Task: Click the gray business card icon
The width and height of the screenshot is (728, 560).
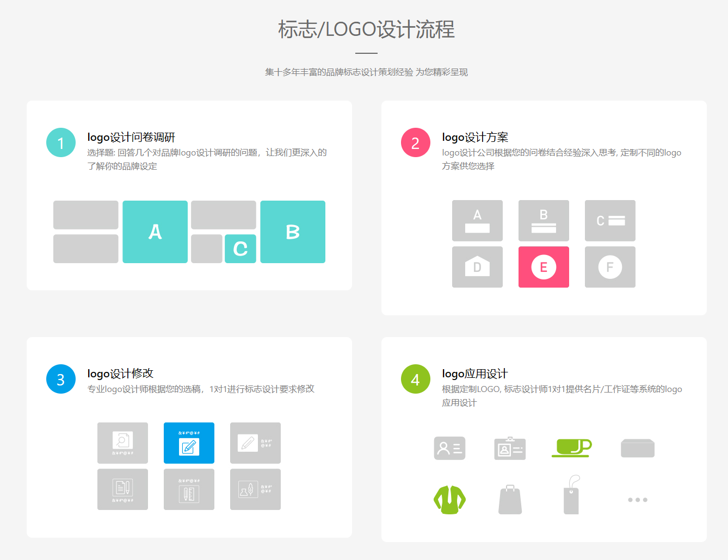Action: click(x=449, y=448)
